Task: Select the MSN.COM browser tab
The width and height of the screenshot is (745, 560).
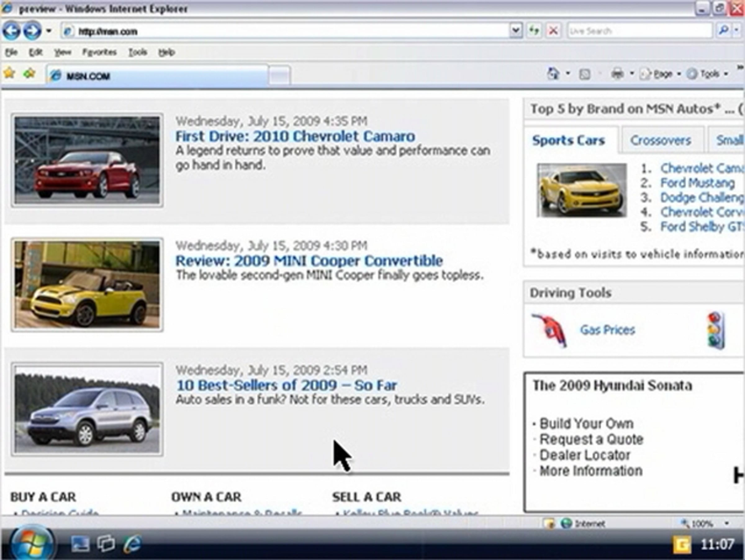Action: pyautogui.click(x=157, y=75)
